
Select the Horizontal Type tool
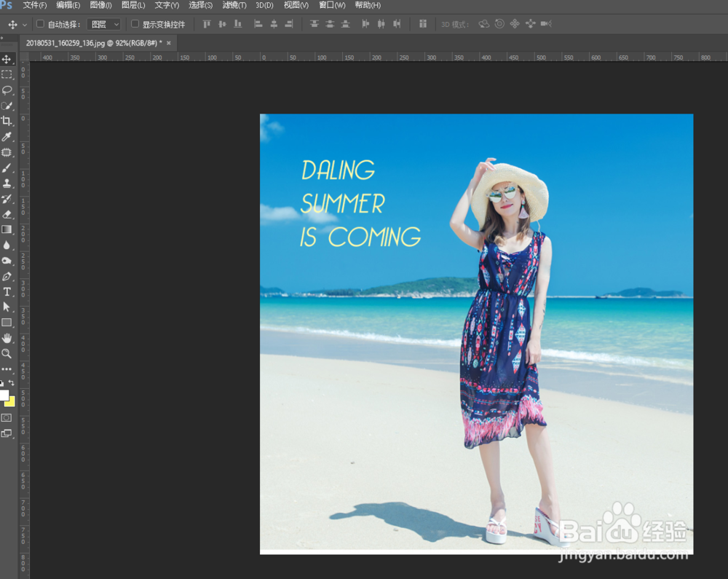(x=7, y=291)
